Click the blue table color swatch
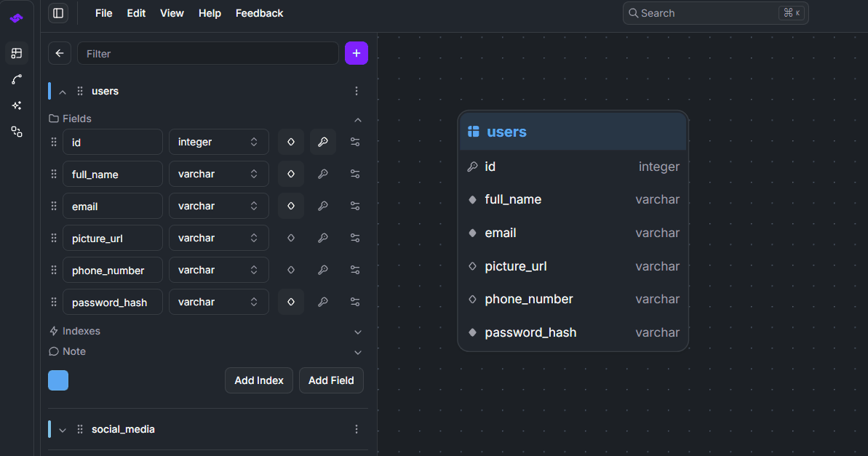The width and height of the screenshot is (868, 456). [x=57, y=380]
